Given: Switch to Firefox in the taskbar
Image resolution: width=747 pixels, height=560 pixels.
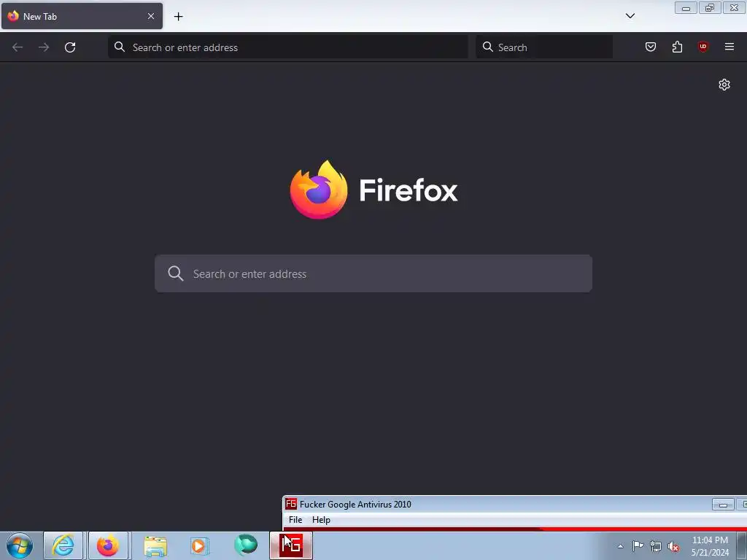Looking at the screenshot, I should [x=108, y=545].
